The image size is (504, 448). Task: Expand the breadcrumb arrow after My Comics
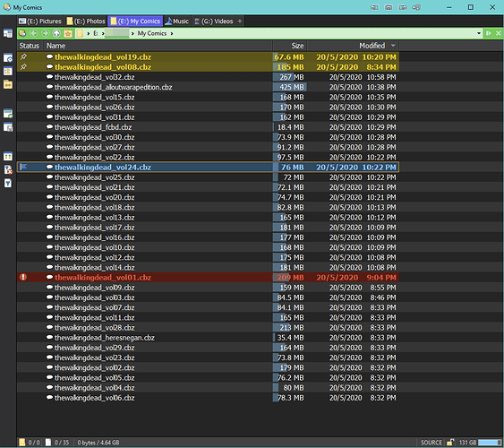pos(172,33)
